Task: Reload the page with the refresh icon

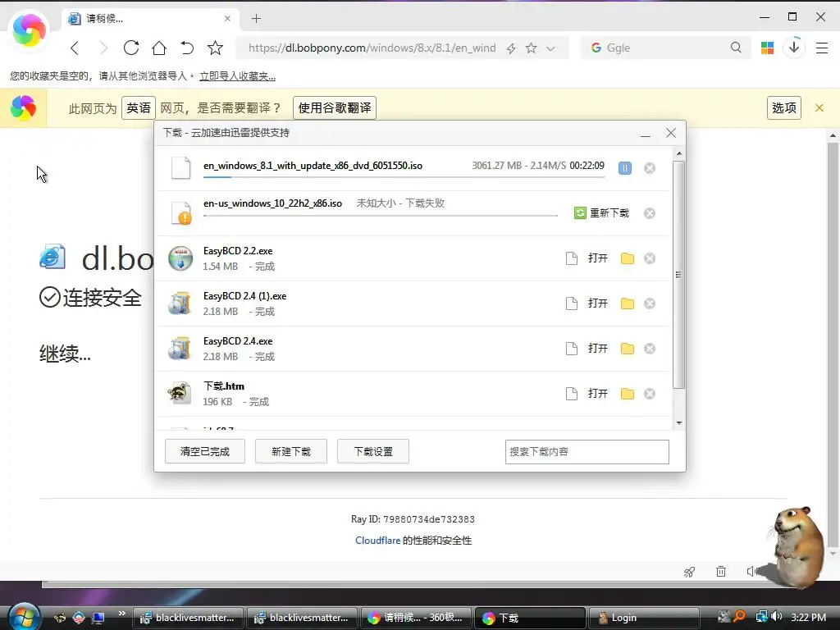Action: 131,48
